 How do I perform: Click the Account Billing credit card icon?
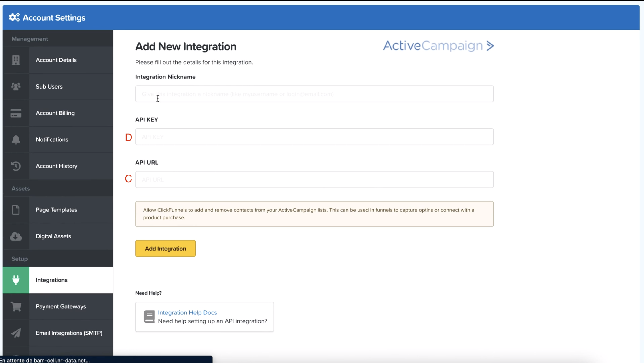16,113
